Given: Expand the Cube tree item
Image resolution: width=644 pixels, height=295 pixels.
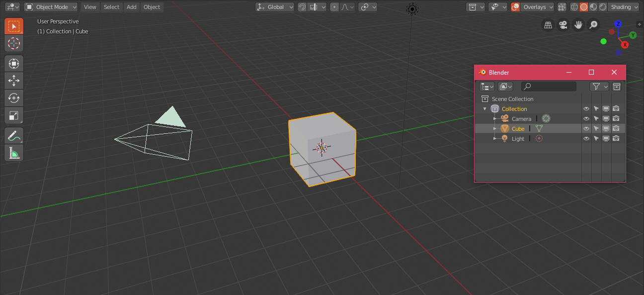Looking at the screenshot, I should click(495, 128).
